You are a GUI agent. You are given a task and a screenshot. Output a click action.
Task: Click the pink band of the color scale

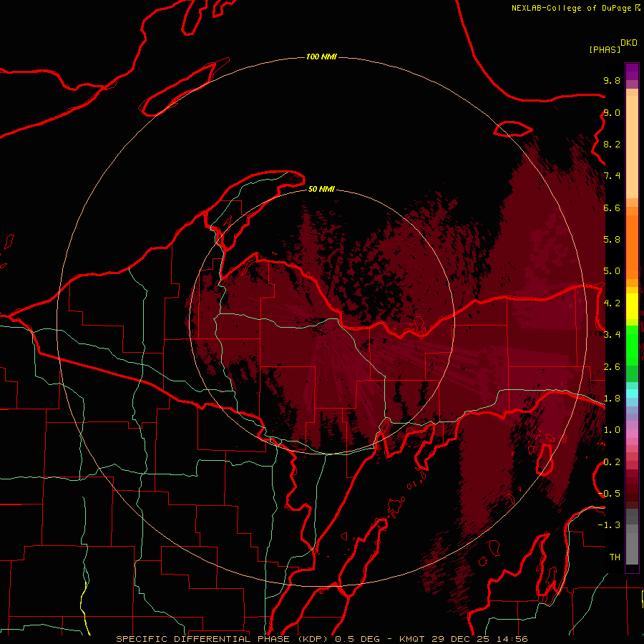[x=632, y=434]
